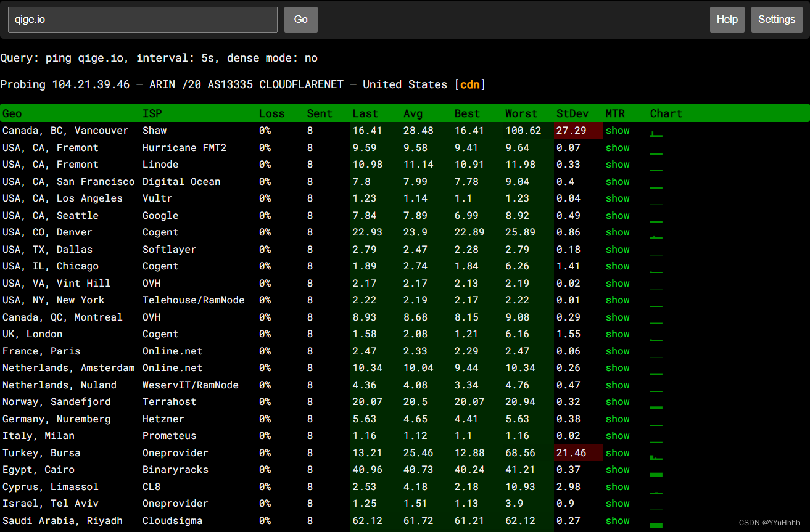Viewport: 810px width, 532px height.
Task: Show MTR for Hurricane FMT2 row
Action: tap(618, 148)
